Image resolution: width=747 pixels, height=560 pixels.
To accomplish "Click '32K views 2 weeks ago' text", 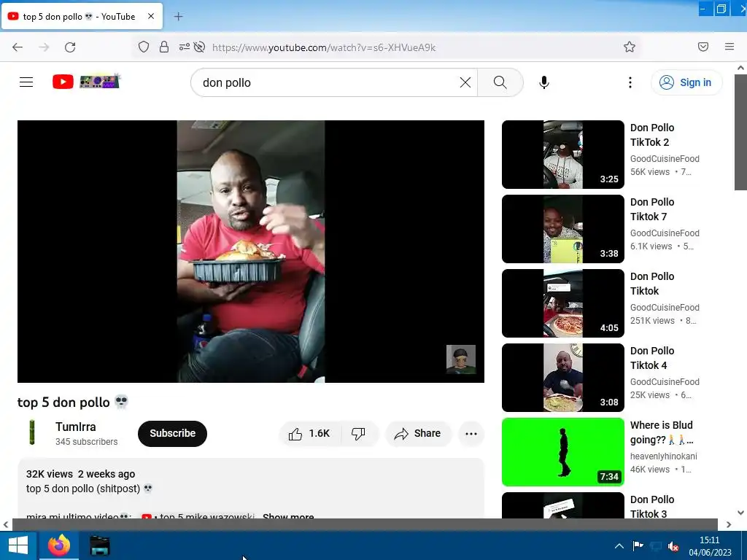I will pos(80,474).
